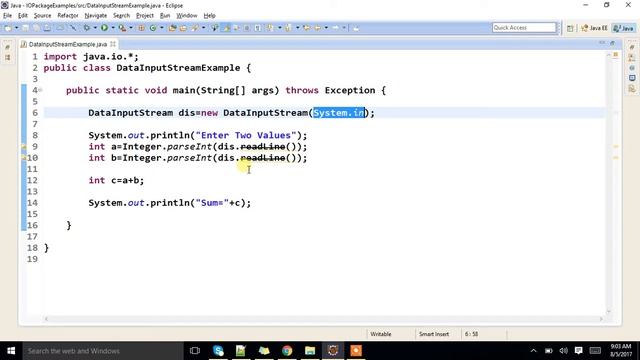Click the Pin Editor toolbar icon
The height and width of the screenshot is (360, 640).
[356, 28]
